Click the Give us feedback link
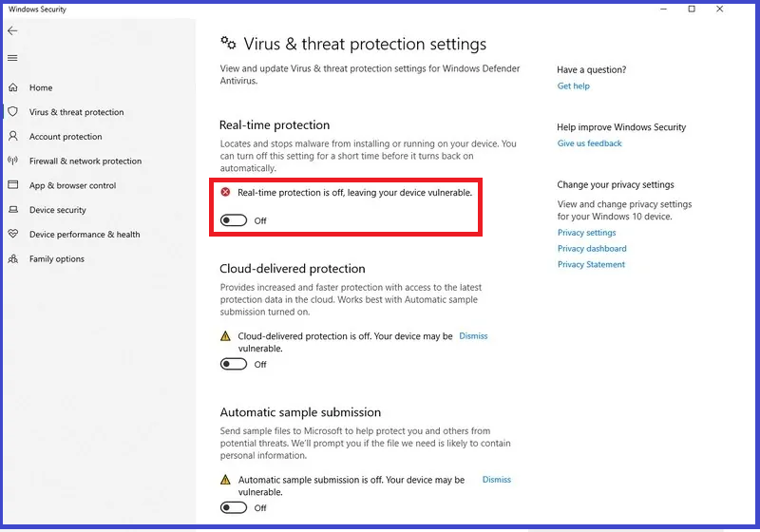This screenshot has width=760, height=532. tap(589, 143)
